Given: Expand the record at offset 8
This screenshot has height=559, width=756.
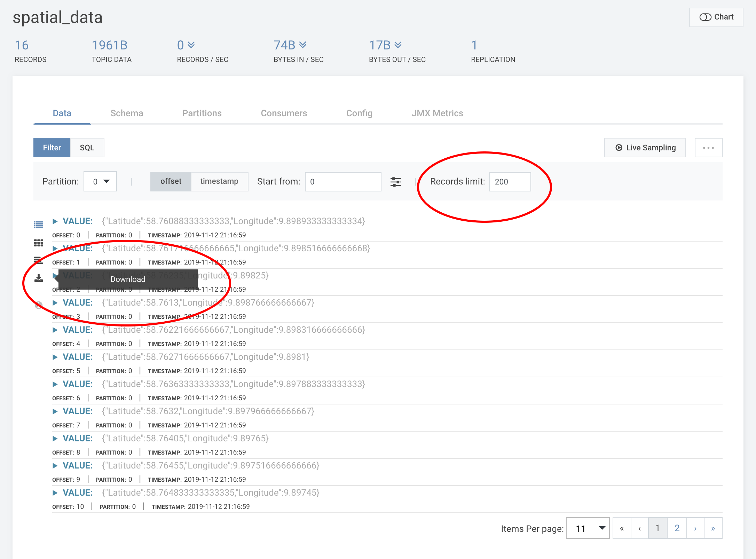Looking at the screenshot, I should pyautogui.click(x=55, y=438).
